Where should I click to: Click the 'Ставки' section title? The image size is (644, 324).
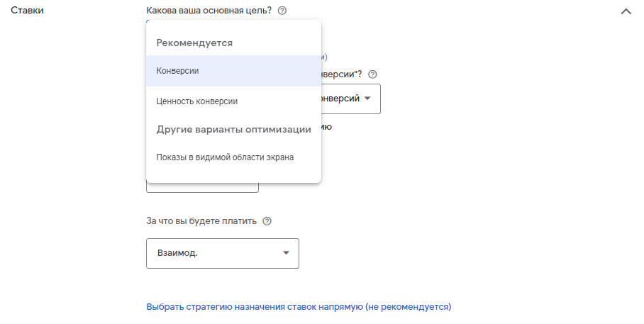(27, 11)
